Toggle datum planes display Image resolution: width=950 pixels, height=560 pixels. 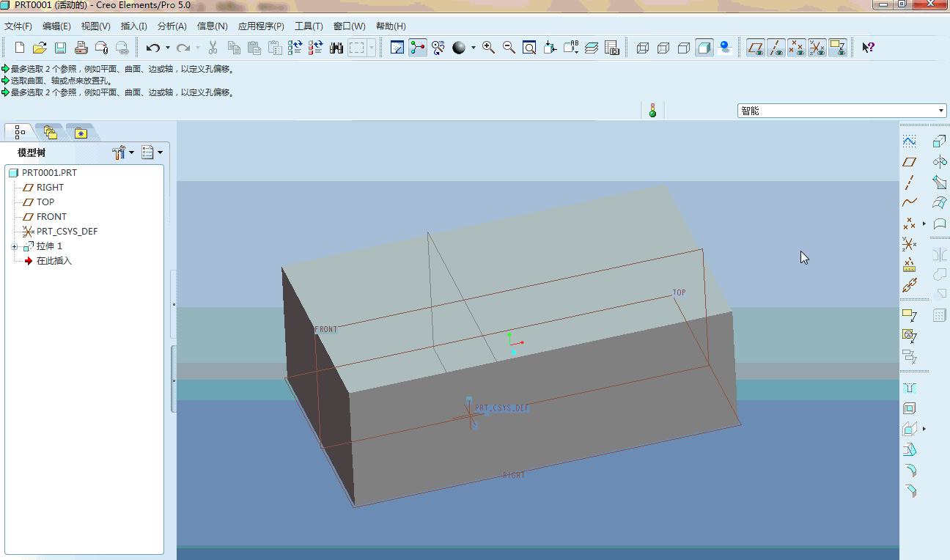(x=755, y=48)
